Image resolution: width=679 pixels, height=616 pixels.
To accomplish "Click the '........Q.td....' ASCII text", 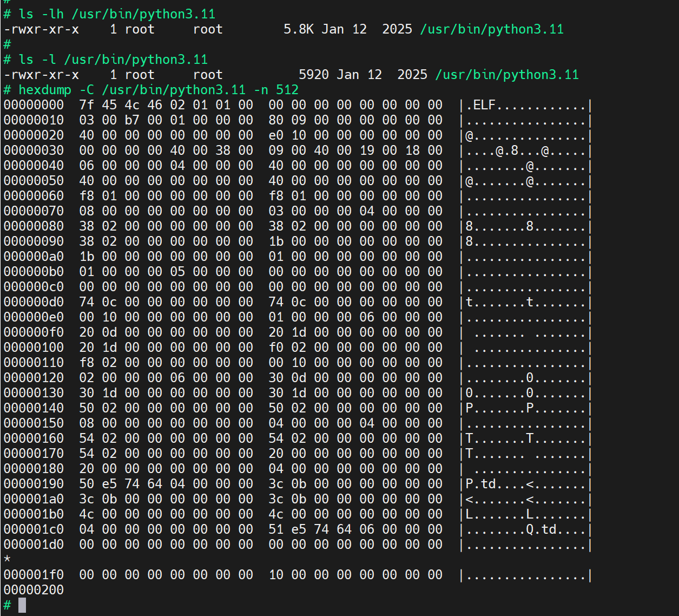I will click(526, 529).
